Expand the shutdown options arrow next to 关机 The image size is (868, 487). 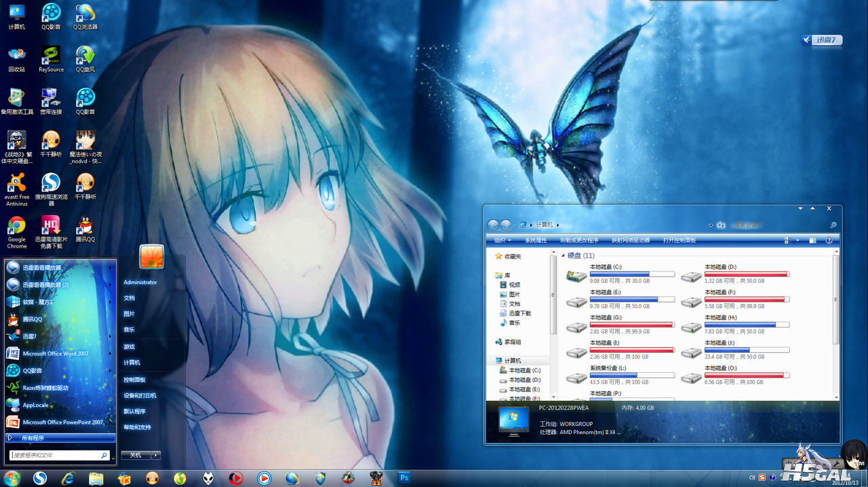pos(156,455)
